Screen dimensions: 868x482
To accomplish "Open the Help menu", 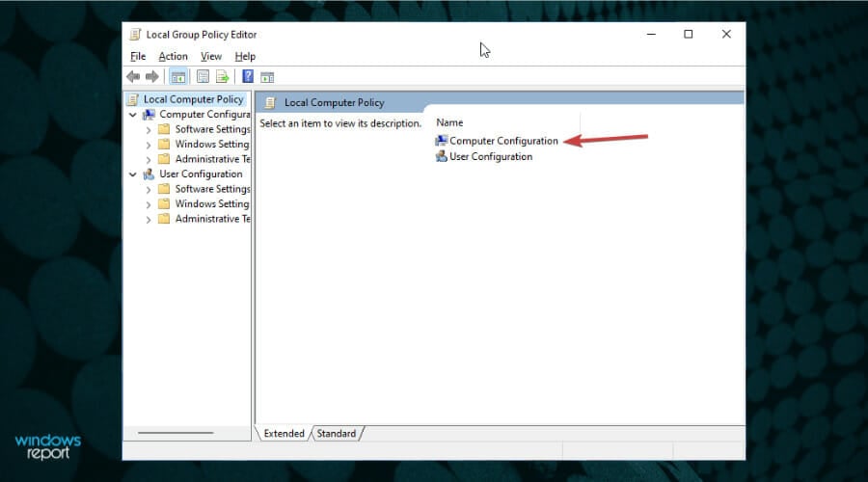I will click(x=245, y=57).
